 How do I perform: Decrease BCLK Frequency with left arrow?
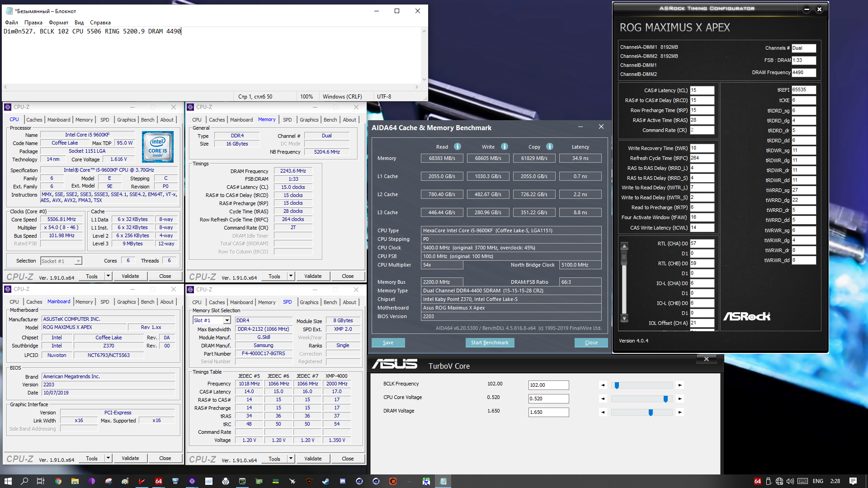tap(603, 385)
